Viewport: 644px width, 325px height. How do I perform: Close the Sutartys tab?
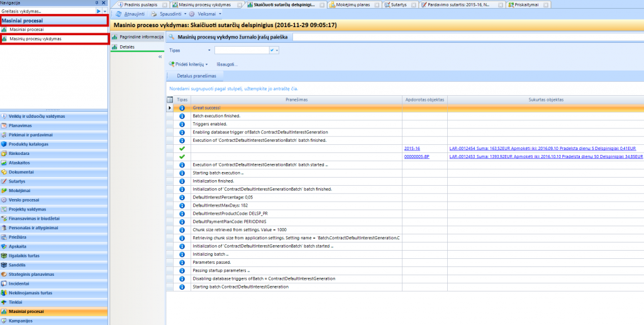coord(414,5)
